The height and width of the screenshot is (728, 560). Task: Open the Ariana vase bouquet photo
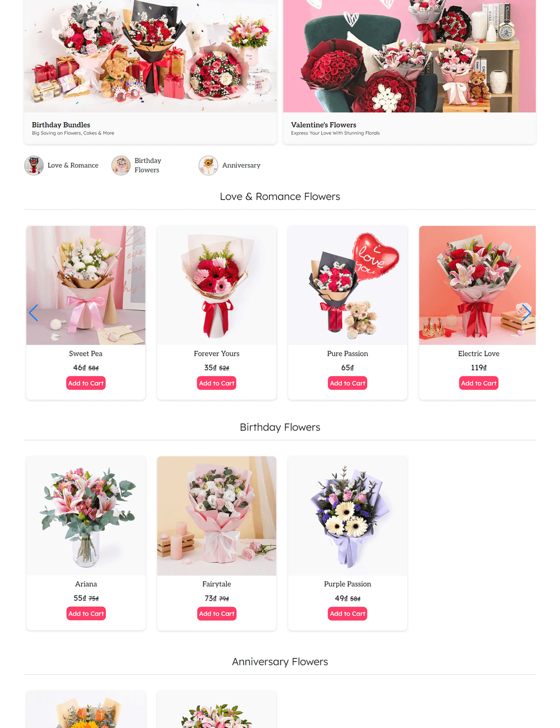coord(86,516)
